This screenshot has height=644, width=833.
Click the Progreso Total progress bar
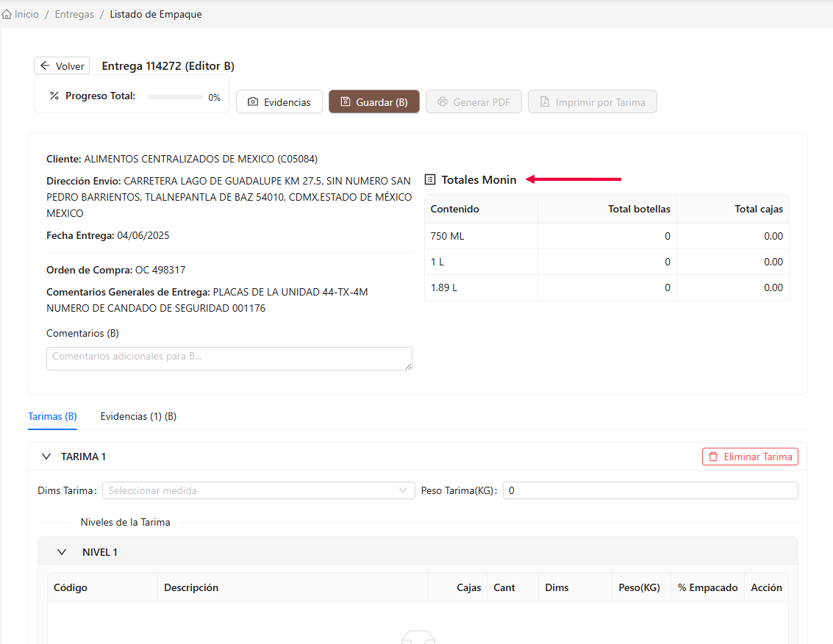[175, 97]
